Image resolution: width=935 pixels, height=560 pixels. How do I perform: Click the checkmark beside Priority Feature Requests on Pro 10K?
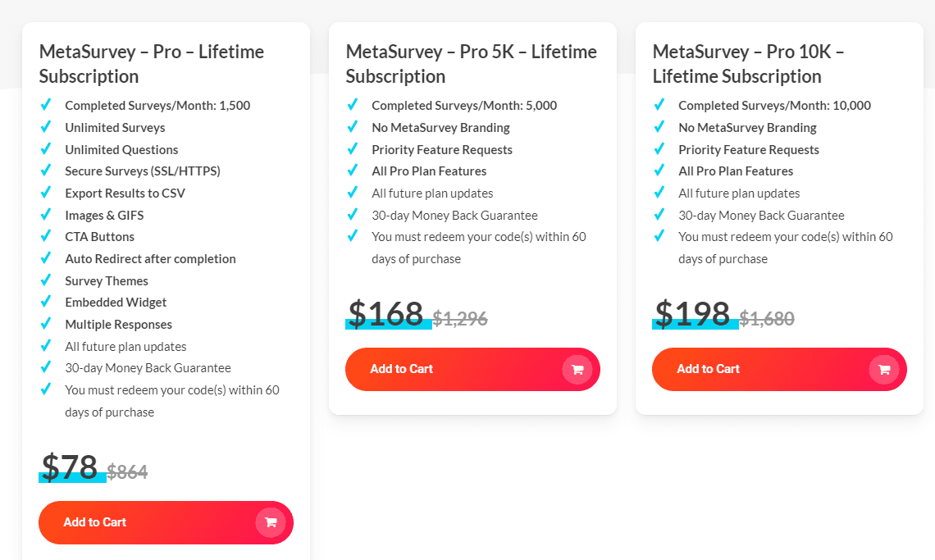[x=659, y=149]
